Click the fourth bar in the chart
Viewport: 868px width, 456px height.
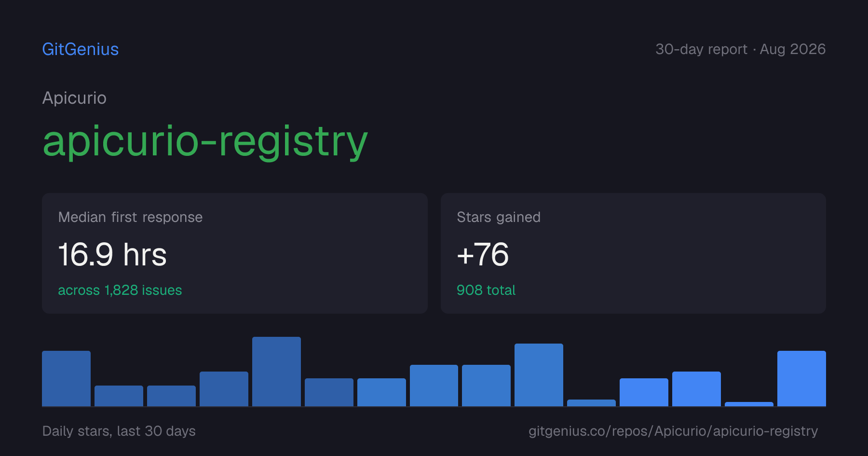pos(224,389)
